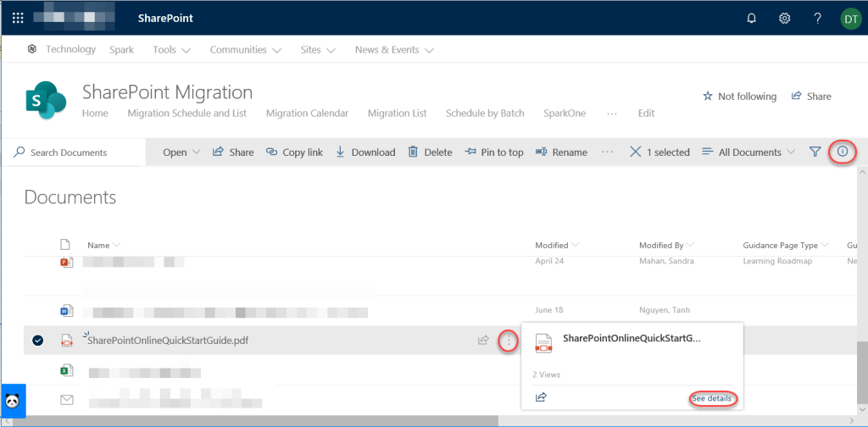The height and width of the screenshot is (427, 868).
Task: Click the panda icon at bottom-left
Action: [13, 400]
